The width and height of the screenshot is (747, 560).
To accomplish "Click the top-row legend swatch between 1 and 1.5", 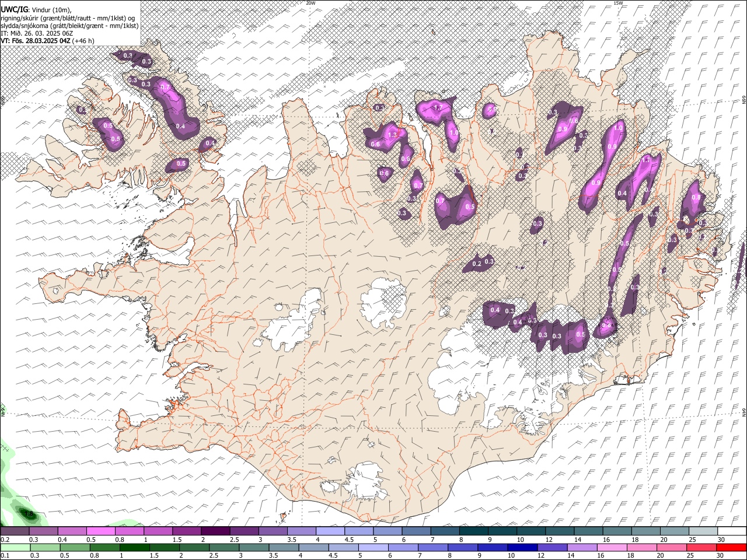I will tap(158, 531).
